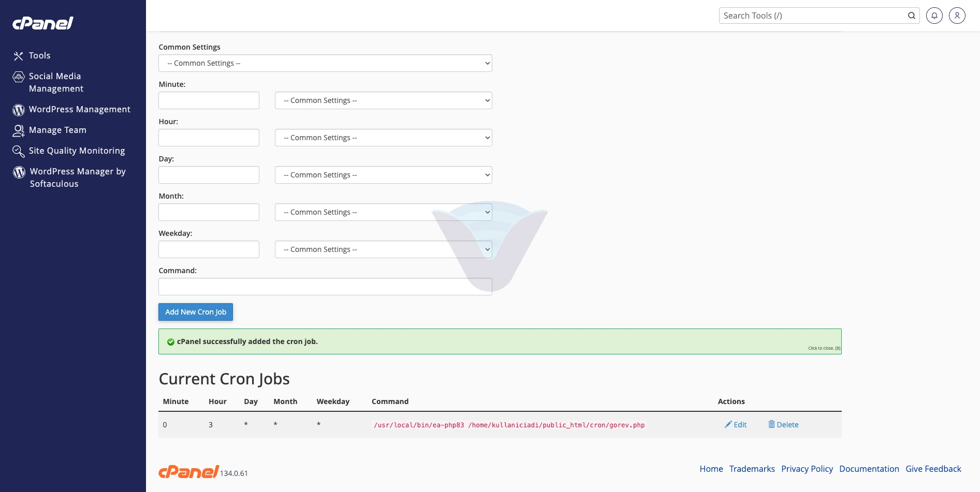
Task: Focus the Command input field
Action: pyautogui.click(x=325, y=287)
